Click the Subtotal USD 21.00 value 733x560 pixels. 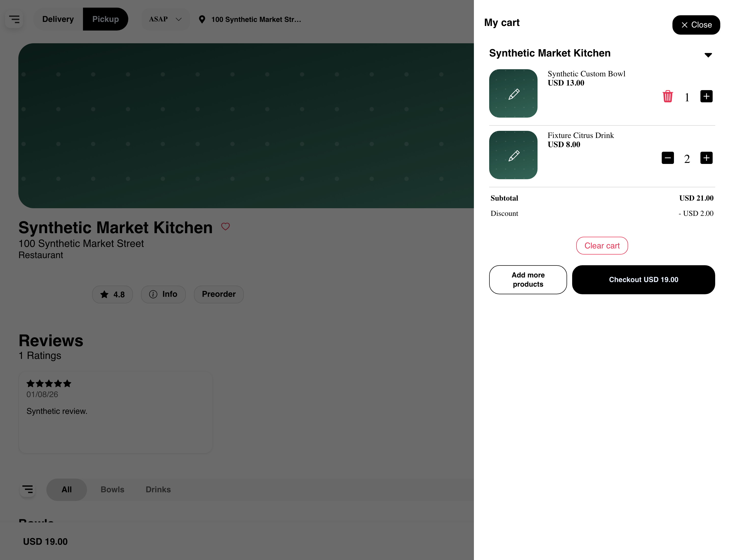[x=696, y=198]
